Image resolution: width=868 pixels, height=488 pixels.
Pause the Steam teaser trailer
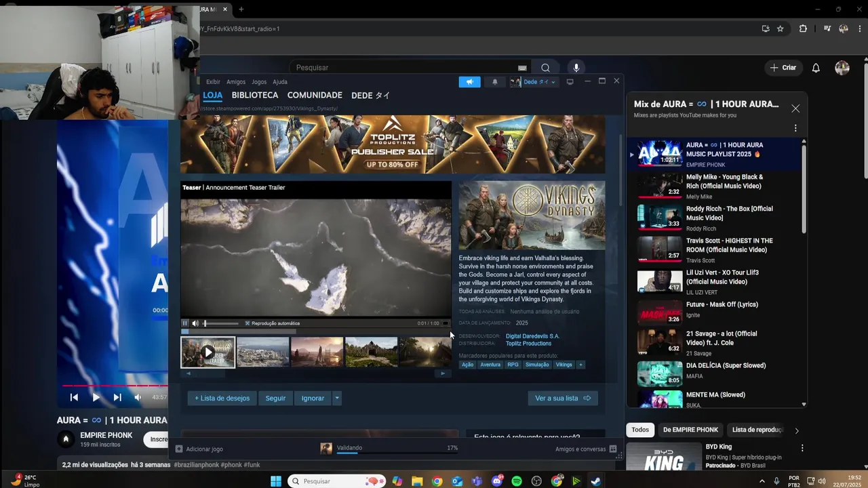pyautogui.click(x=184, y=323)
